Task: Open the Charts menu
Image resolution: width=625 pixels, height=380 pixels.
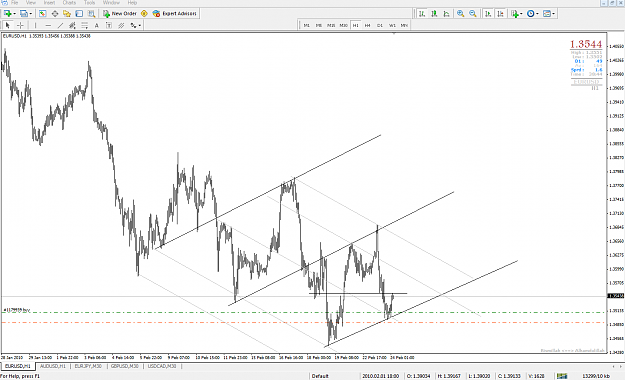Action: click(69, 3)
